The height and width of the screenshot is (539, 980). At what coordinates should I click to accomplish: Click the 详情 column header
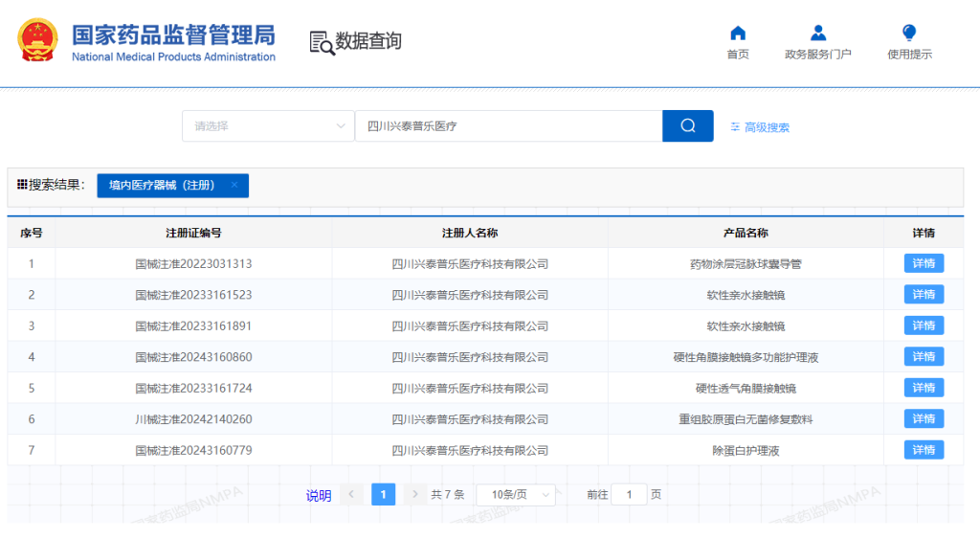pyautogui.click(x=924, y=234)
